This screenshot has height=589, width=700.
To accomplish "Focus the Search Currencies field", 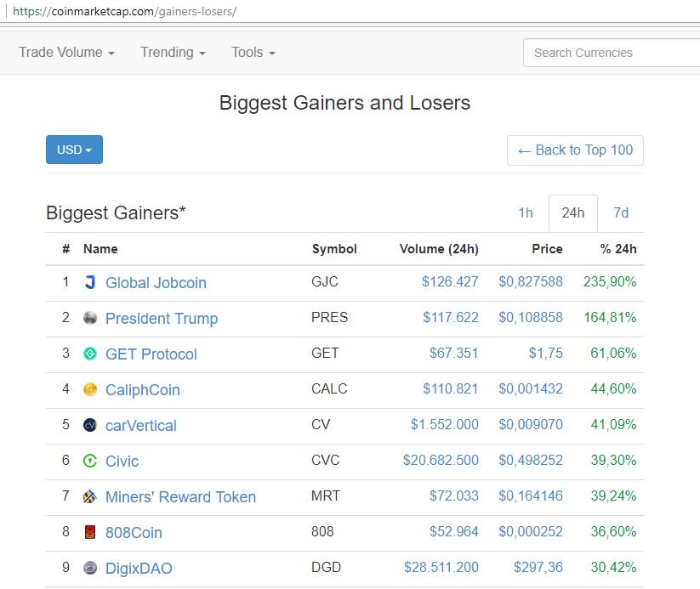I will point(612,53).
